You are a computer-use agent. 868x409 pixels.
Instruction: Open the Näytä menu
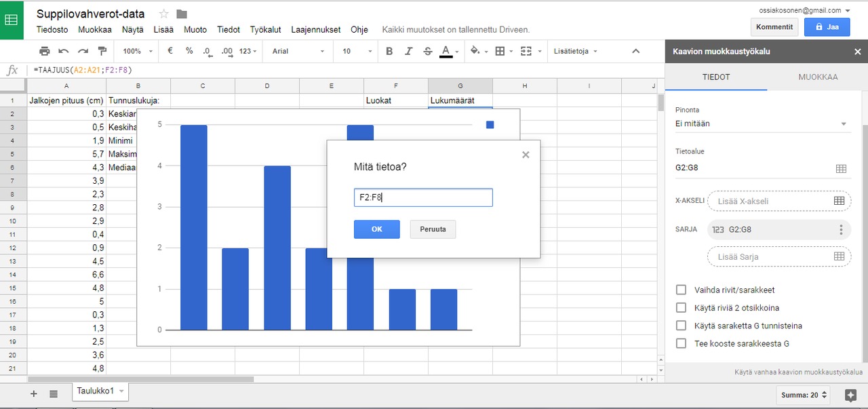133,30
